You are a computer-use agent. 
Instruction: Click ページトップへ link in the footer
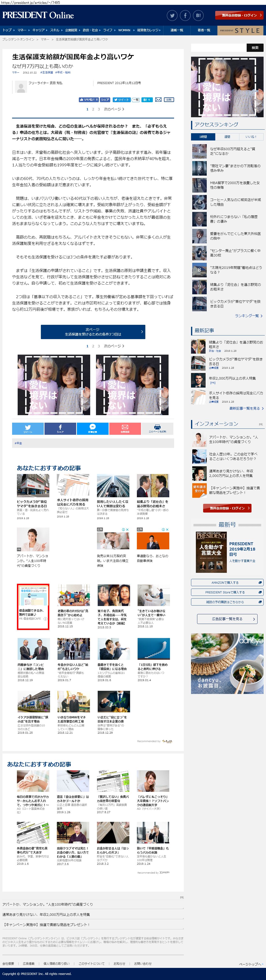[x=251, y=964]
